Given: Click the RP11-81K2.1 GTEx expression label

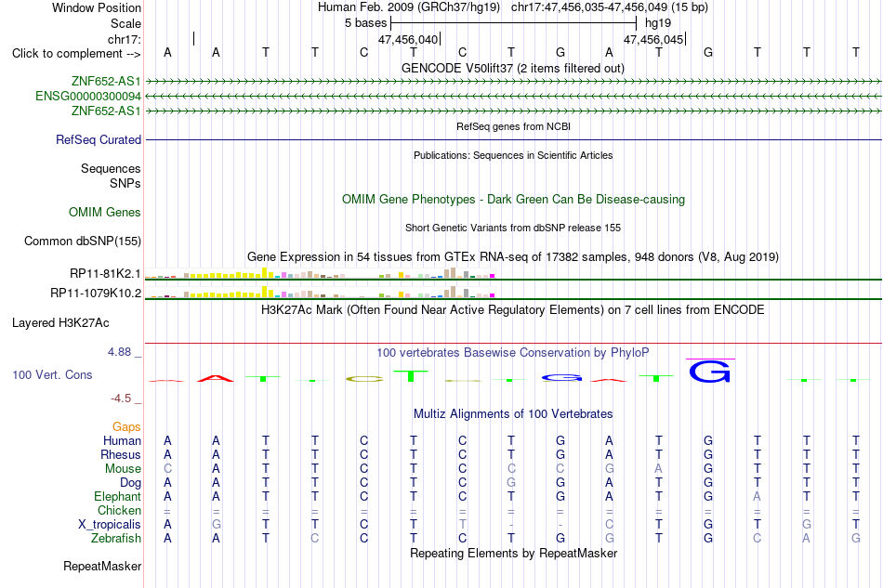Looking at the screenshot, I should (x=105, y=273).
